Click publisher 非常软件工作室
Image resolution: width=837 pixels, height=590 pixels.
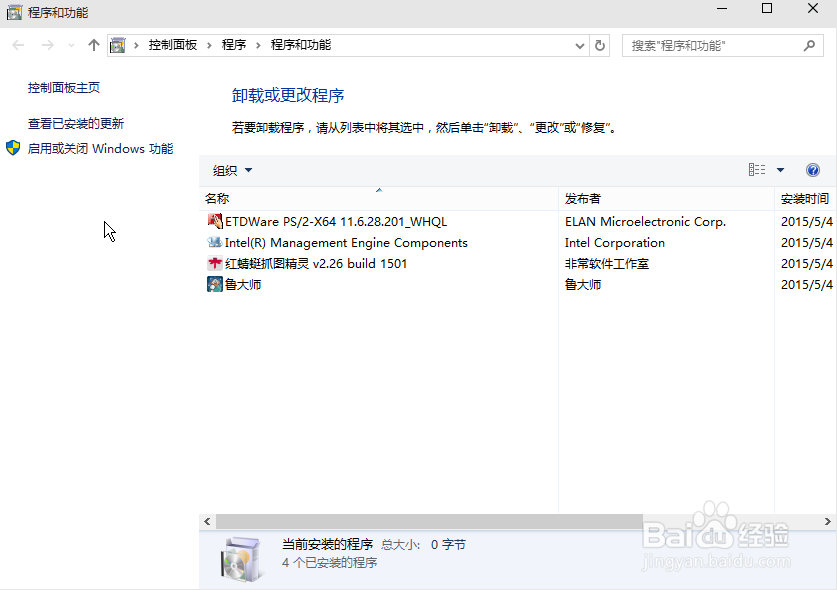[x=607, y=263]
